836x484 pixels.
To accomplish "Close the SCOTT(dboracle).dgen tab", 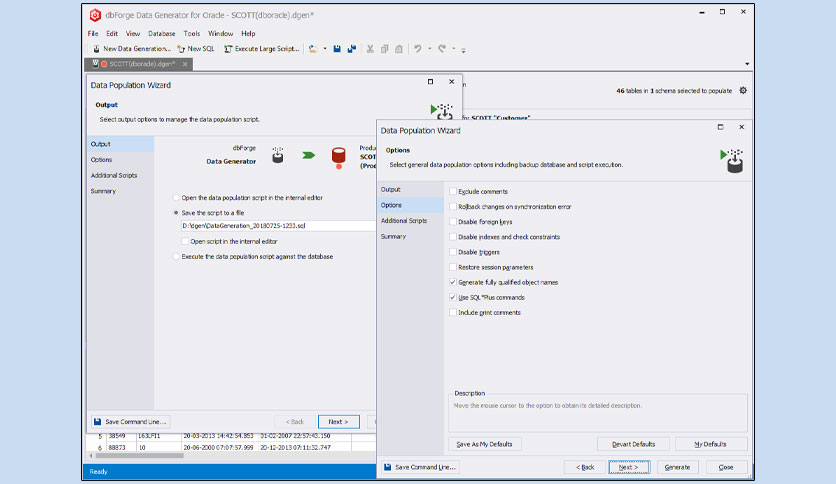I will coord(185,64).
